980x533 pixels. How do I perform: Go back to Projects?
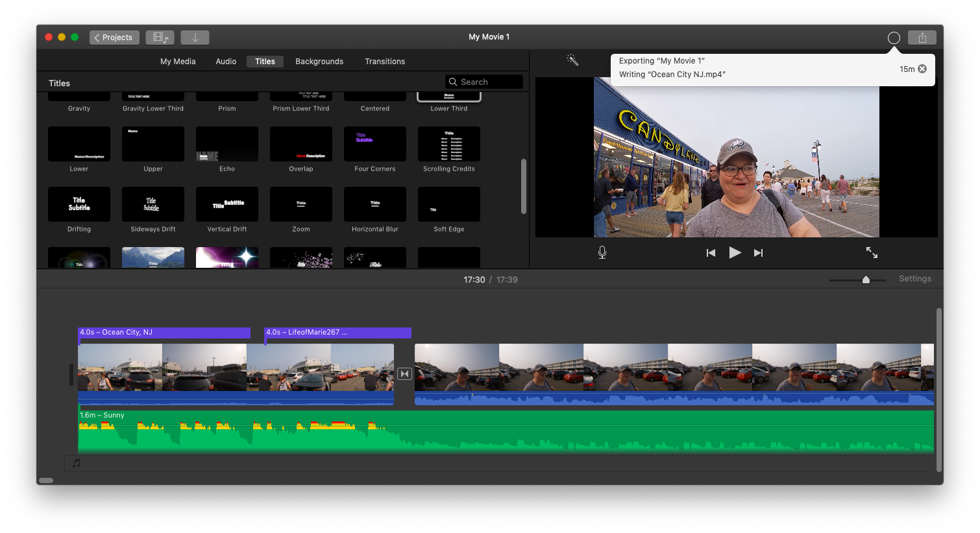click(x=114, y=38)
